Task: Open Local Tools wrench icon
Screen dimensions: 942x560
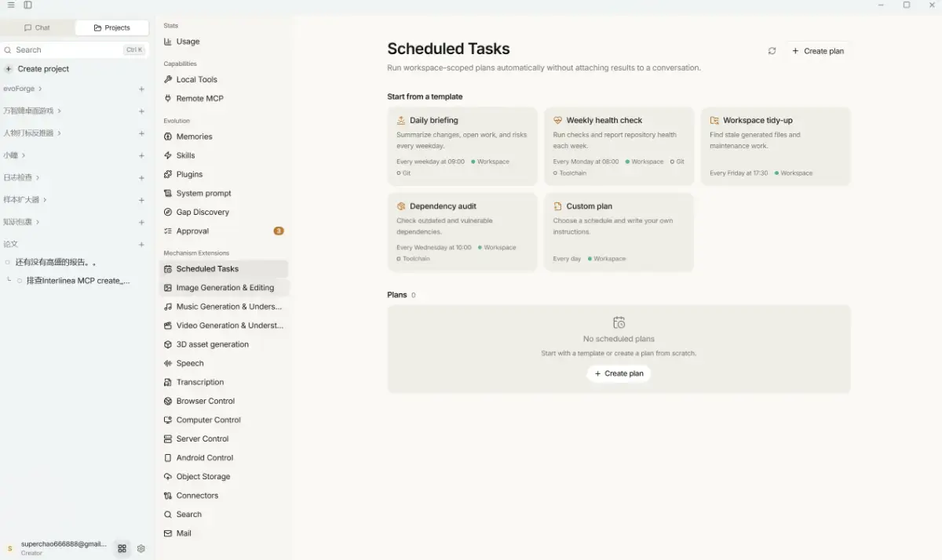Action: point(168,79)
